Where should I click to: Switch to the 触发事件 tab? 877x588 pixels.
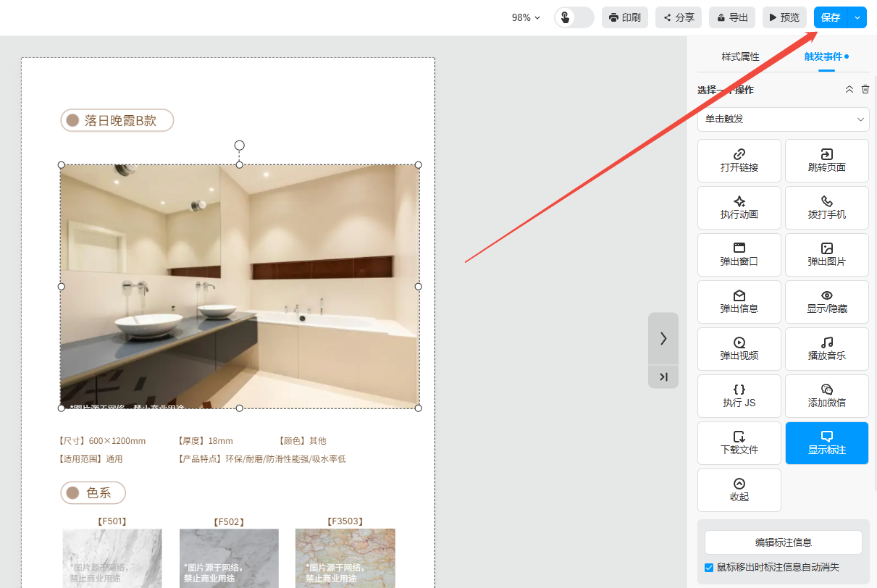pos(823,56)
